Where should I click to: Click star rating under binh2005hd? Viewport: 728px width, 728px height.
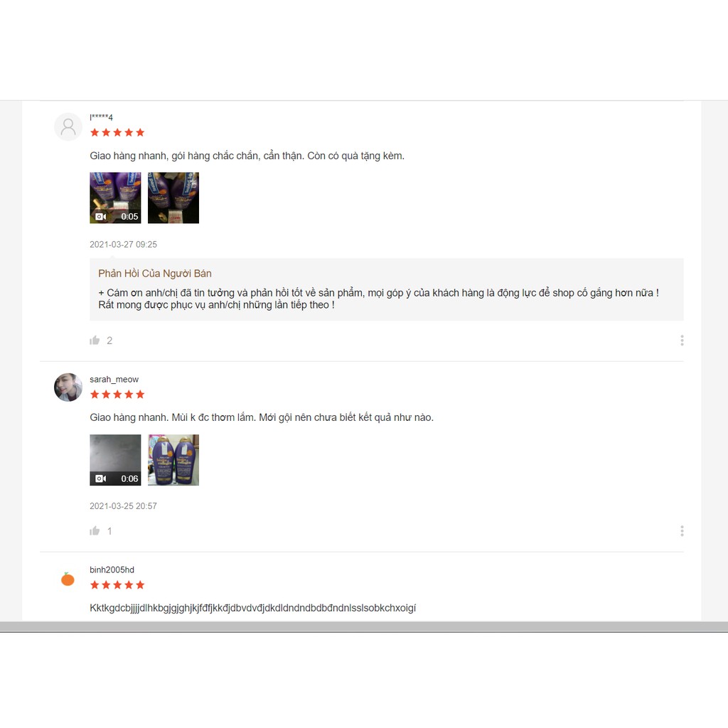(x=117, y=585)
